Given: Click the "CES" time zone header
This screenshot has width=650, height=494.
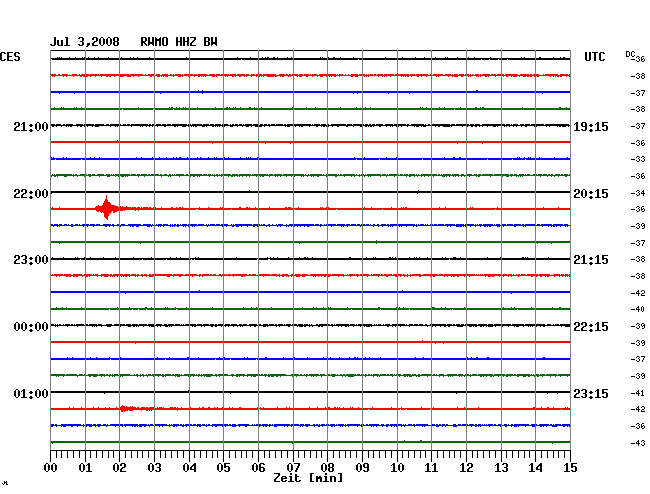Looking at the screenshot, I should (x=10, y=57).
